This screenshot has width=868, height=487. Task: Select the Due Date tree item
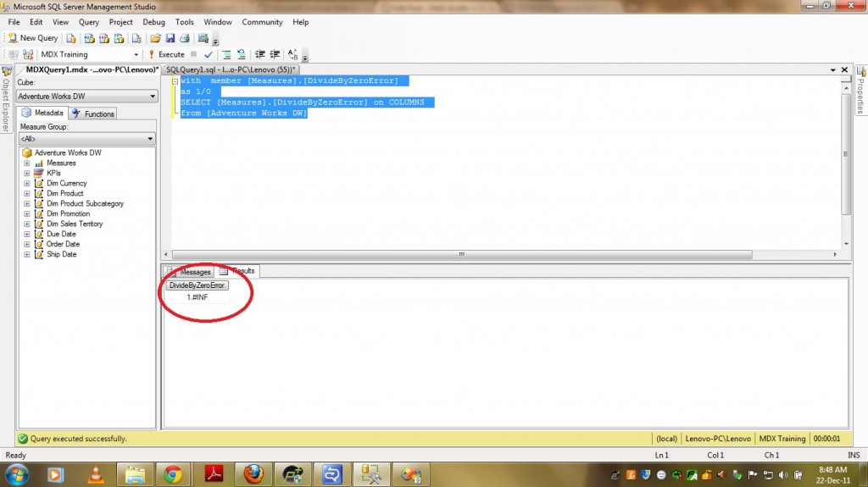tap(61, 234)
